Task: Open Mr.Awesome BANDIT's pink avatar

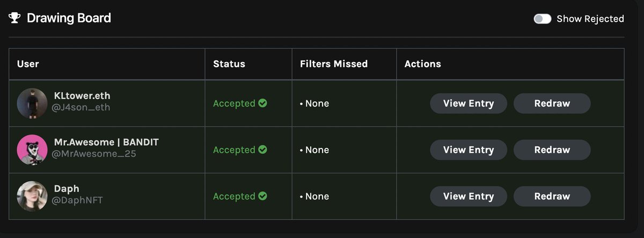Action: pyautogui.click(x=32, y=150)
